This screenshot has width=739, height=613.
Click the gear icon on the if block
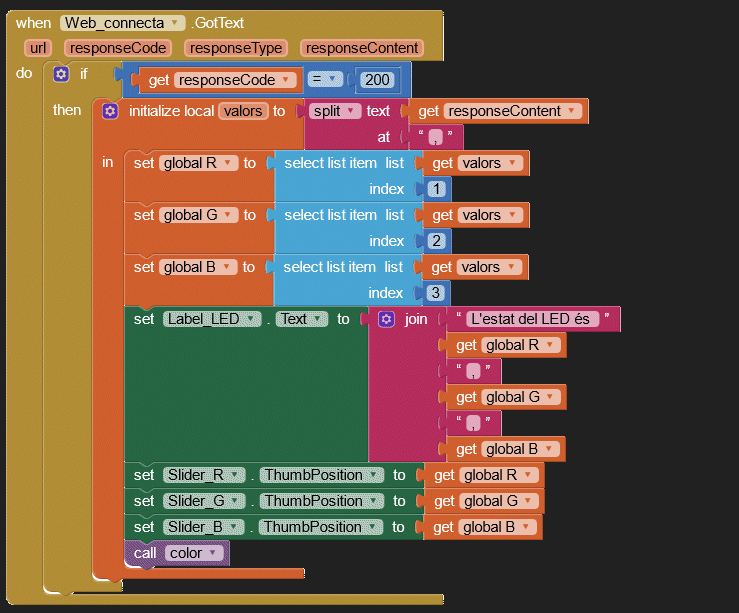tap(62, 75)
